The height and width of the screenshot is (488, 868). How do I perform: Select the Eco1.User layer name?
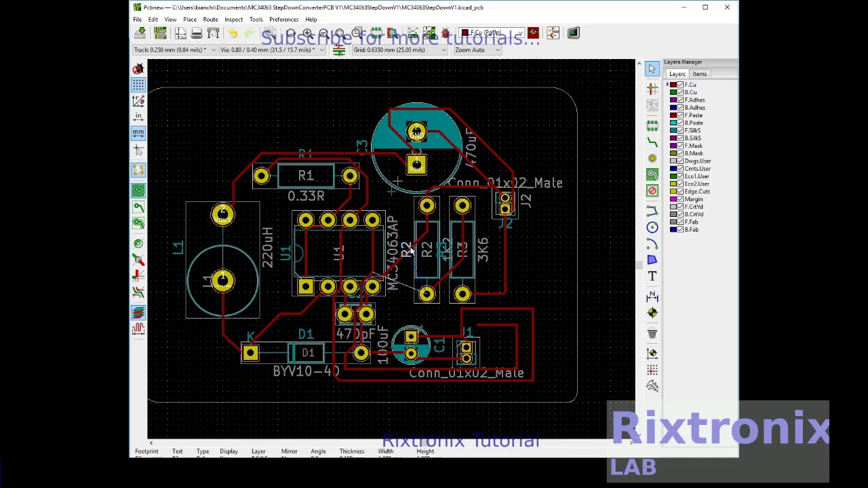click(x=697, y=176)
